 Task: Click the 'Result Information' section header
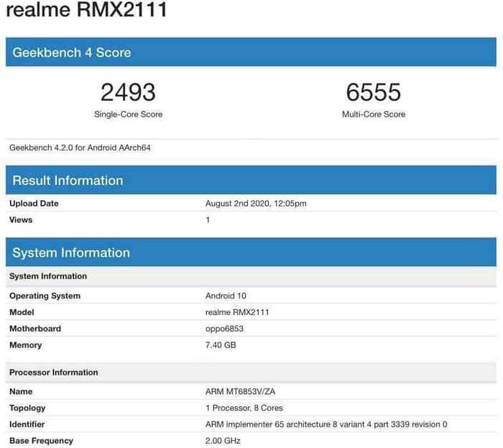[251, 180]
